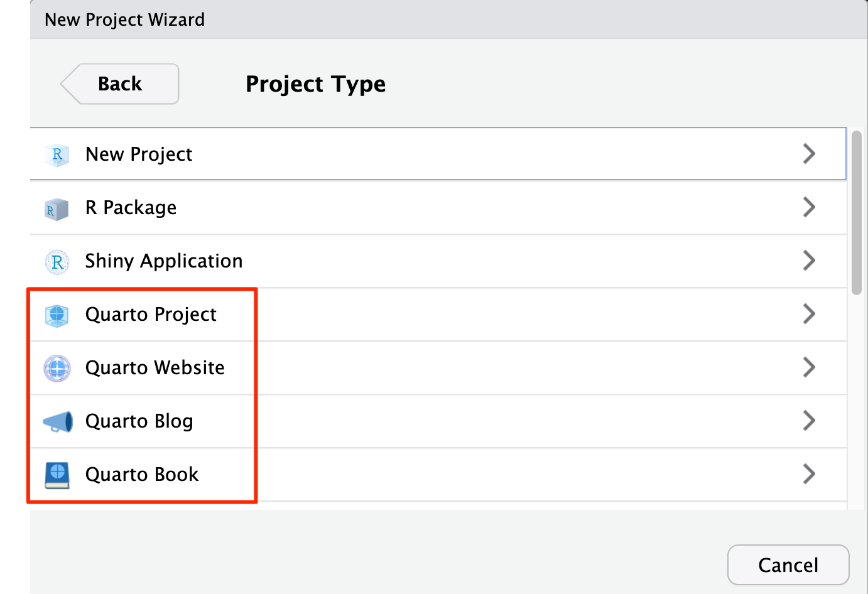Pick the Quarto Blog label
The width and height of the screenshot is (868, 594).
click(139, 421)
